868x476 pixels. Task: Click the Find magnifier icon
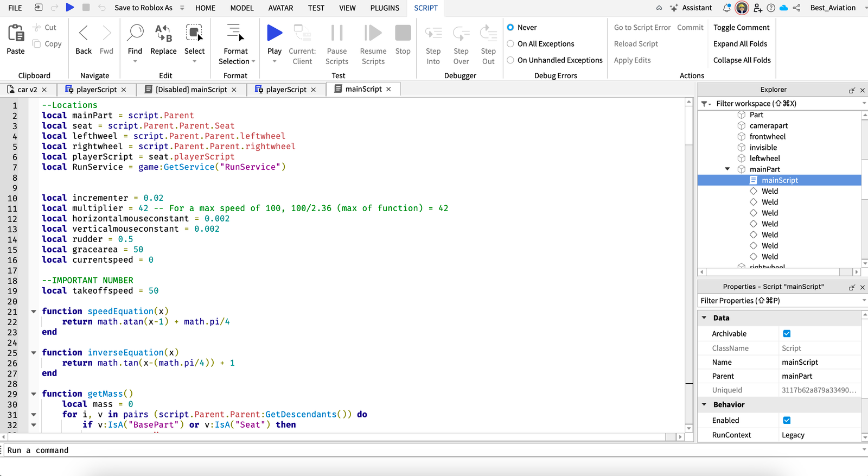(x=135, y=33)
